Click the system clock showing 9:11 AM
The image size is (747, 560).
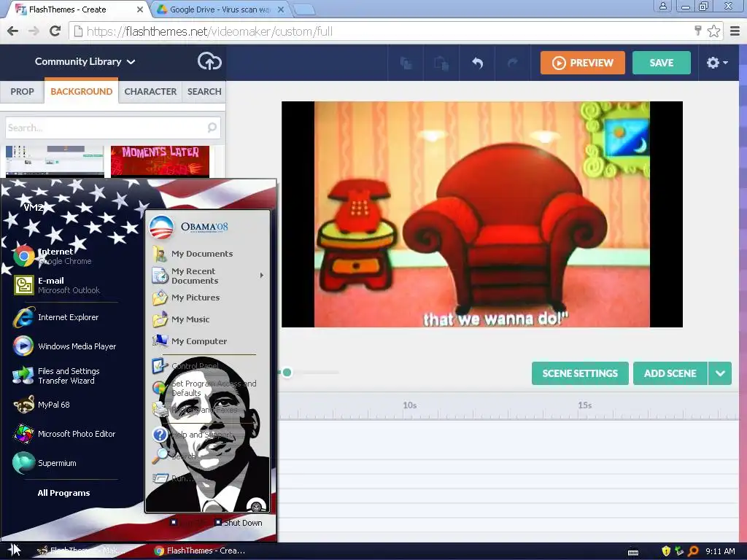point(720,551)
